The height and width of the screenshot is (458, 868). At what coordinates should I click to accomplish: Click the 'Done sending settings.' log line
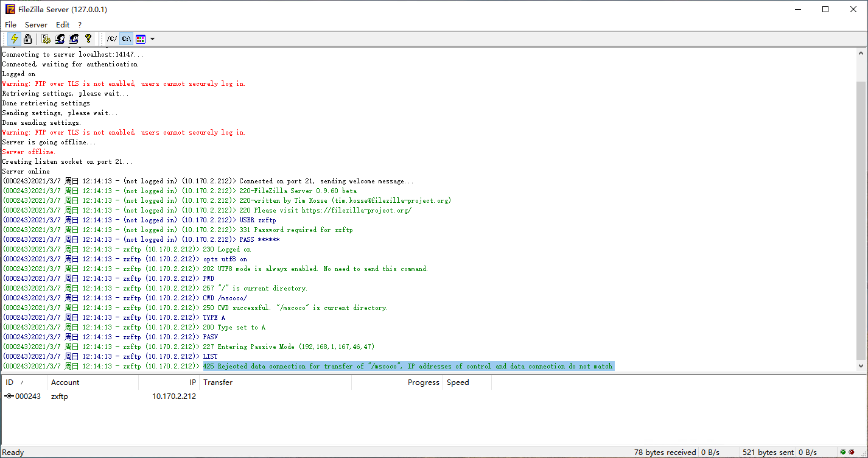click(41, 122)
